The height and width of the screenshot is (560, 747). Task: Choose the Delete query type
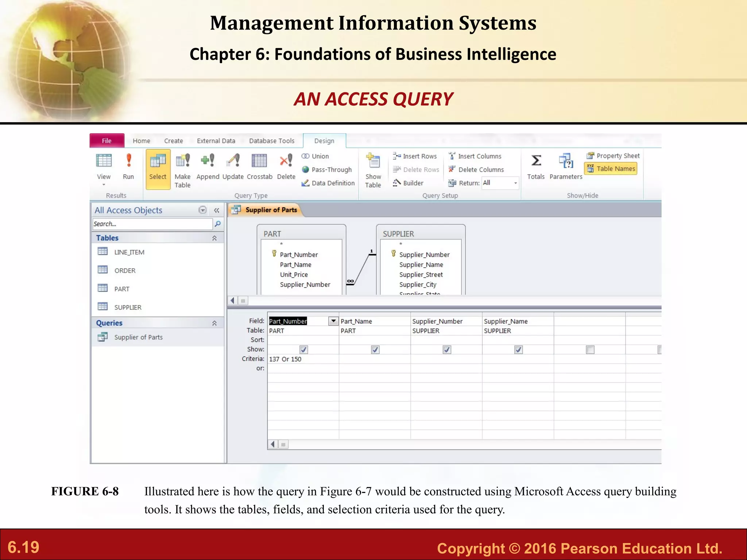286,166
